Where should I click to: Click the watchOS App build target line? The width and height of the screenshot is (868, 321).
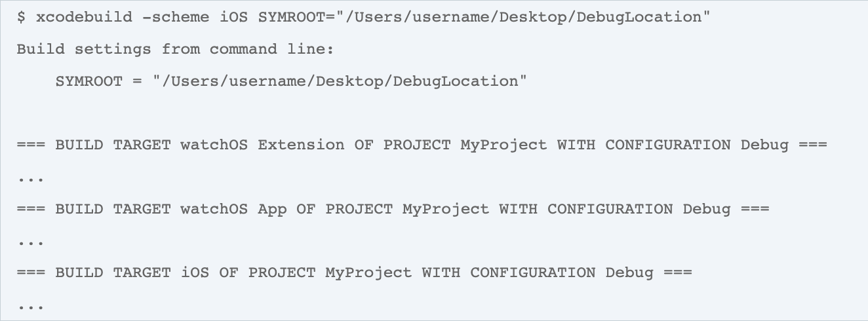[393, 210]
